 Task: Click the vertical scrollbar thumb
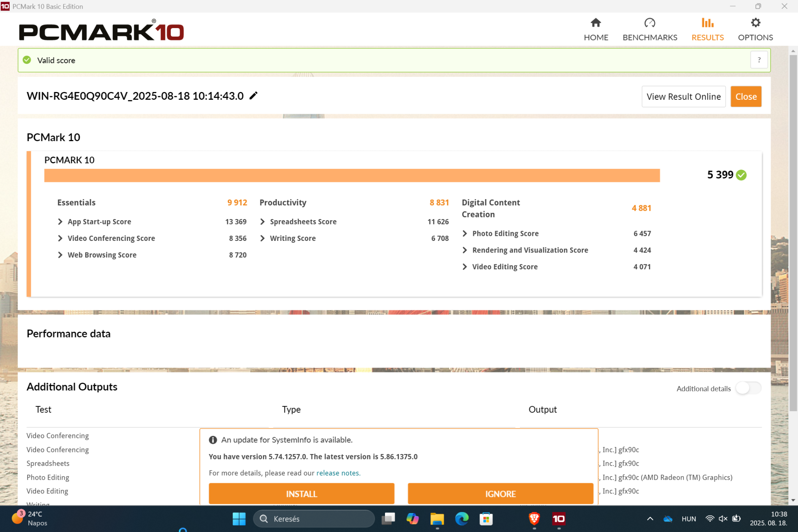[x=793, y=233]
